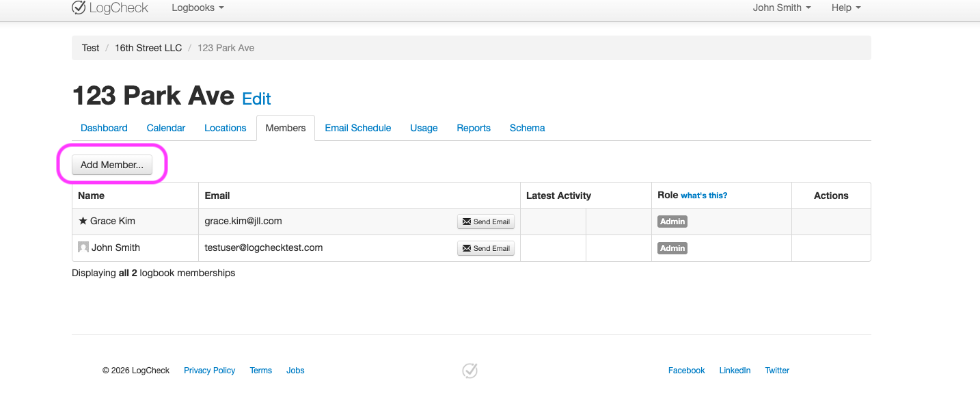Send email to testuser@logchecktest.com

click(486, 248)
